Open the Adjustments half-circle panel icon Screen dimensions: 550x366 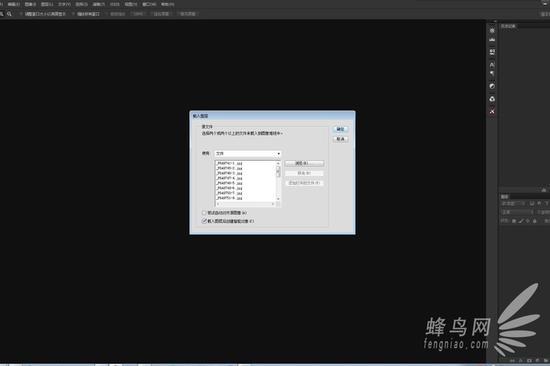[x=492, y=86]
